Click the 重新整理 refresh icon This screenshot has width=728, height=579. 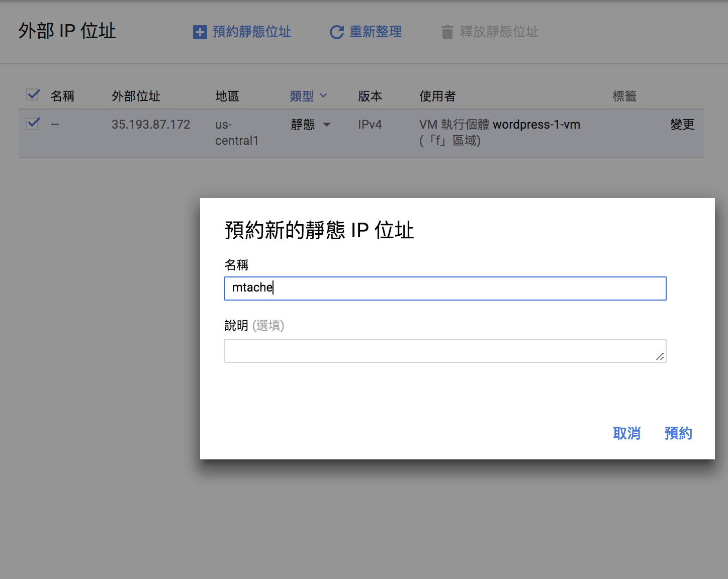(337, 32)
